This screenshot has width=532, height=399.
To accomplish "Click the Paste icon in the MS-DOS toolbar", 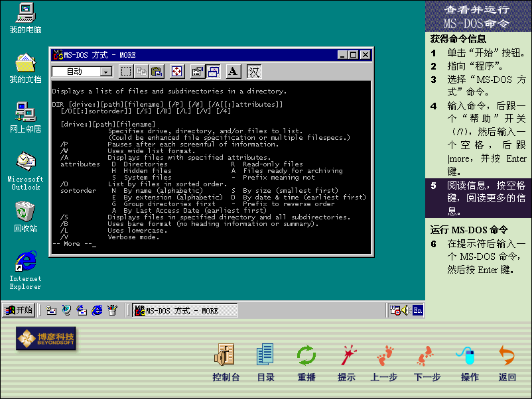I will point(157,72).
